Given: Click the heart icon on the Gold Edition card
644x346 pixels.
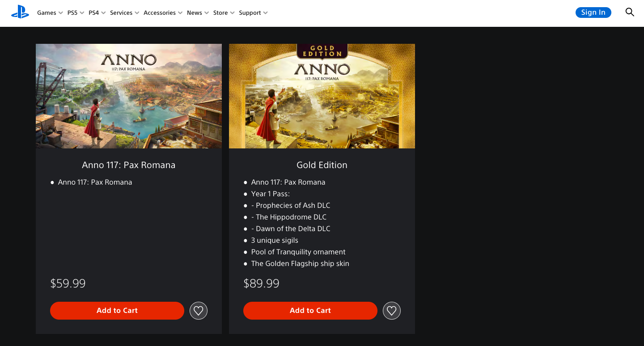Looking at the screenshot, I should pos(391,310).
